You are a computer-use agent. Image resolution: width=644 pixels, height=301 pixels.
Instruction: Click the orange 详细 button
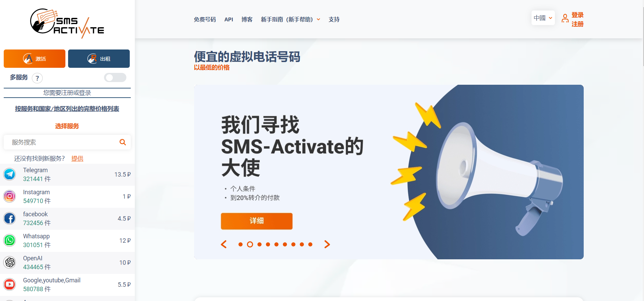coord(257,221)
